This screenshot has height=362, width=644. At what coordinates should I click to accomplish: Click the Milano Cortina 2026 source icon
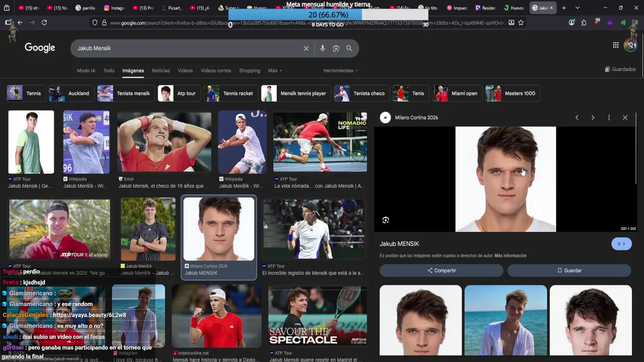coord(385,118)
